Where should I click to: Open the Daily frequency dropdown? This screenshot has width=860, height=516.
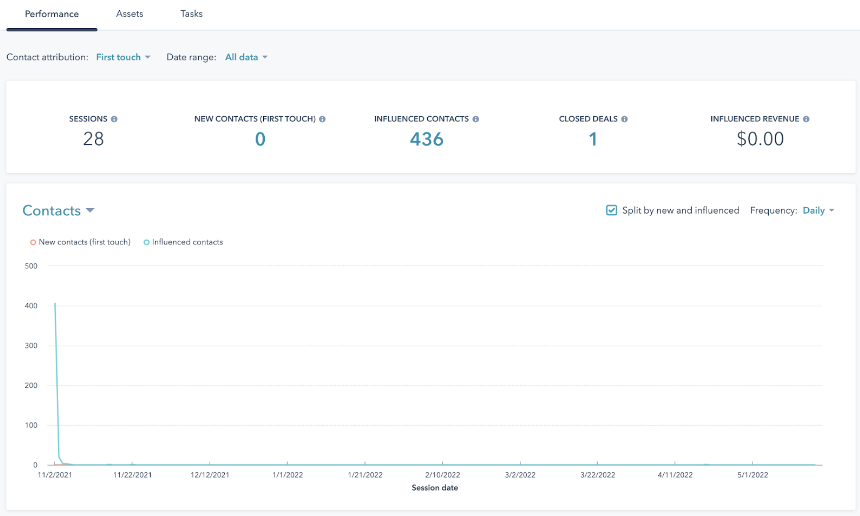818,211
